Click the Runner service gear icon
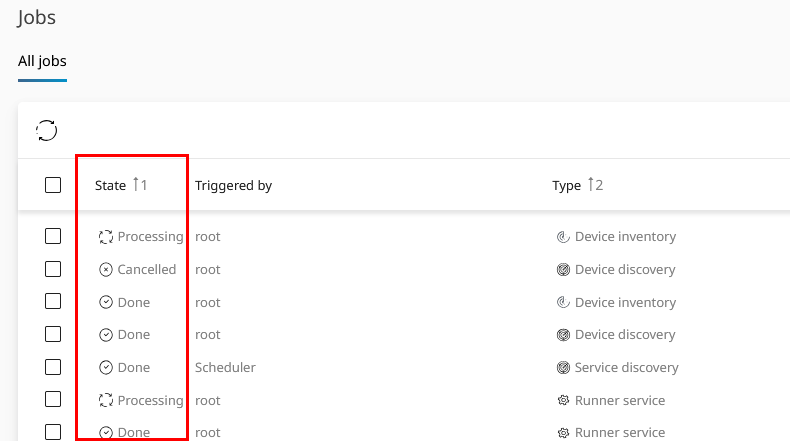The width and height of the screenshot is (790, 441). (563, 401)
